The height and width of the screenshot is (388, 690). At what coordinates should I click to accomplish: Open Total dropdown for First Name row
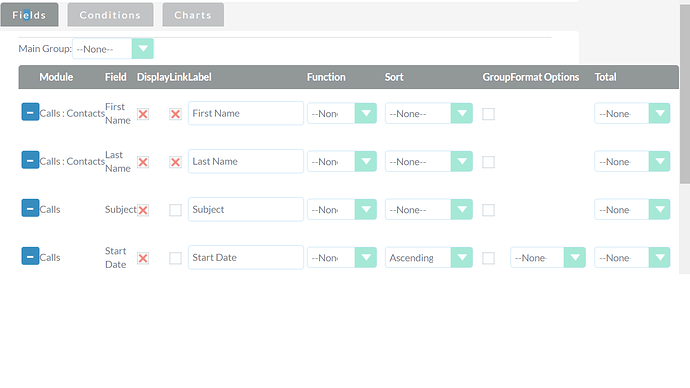click(x=632, y=113)
